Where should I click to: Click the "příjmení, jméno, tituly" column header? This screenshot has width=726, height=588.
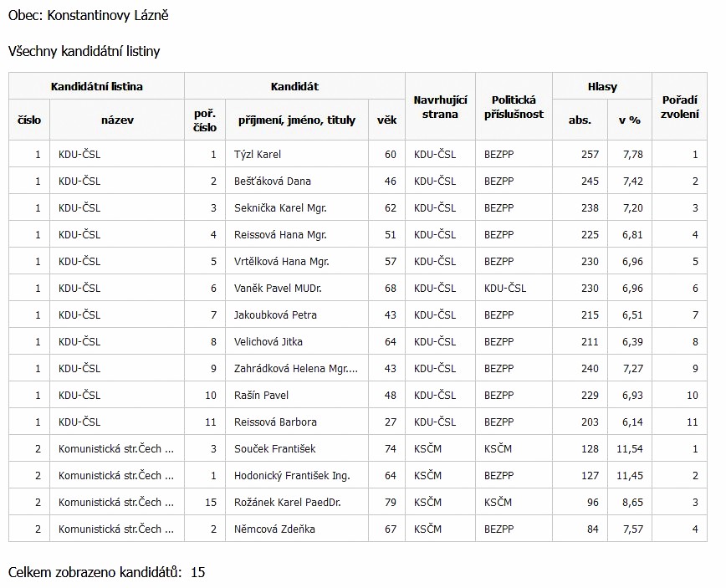click(296, 120)
